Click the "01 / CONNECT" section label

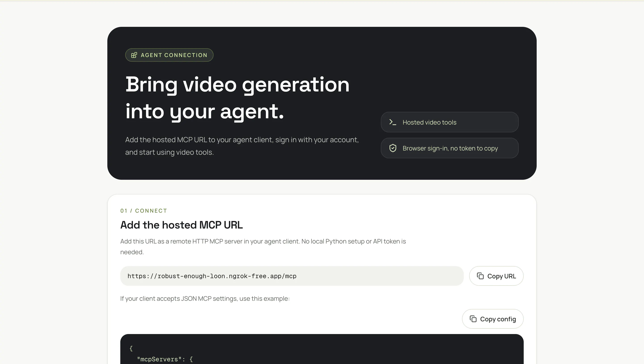pyautogui.click(x=144, y=211)
